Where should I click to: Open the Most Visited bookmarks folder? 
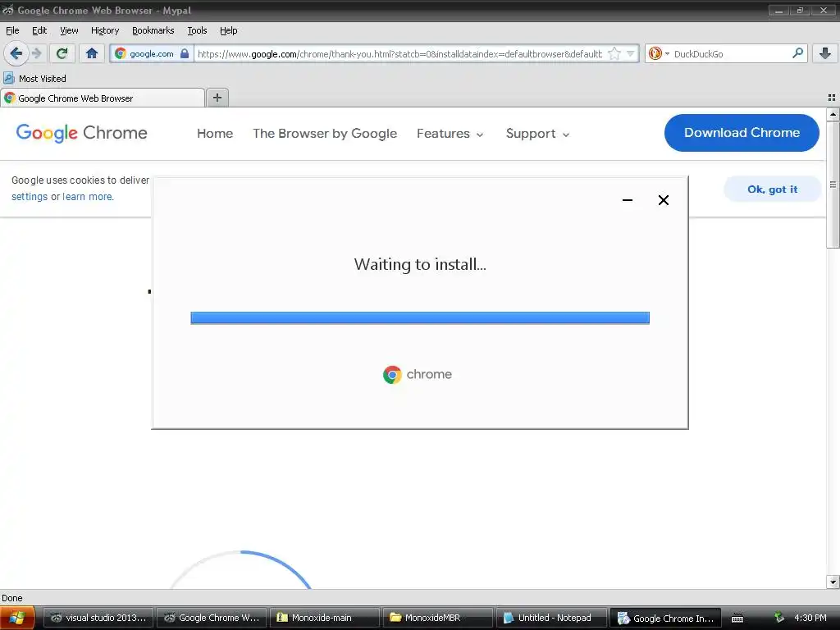pos(34,79)
